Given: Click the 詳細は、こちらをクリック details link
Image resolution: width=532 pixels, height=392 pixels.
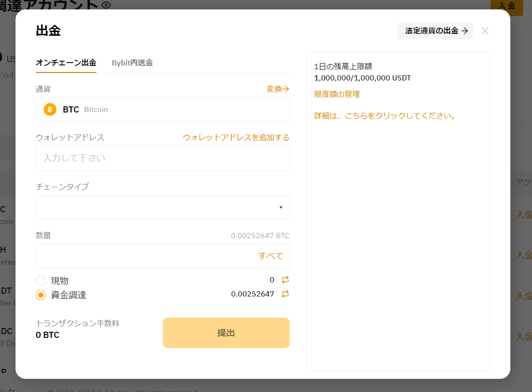Looking at the screenshot, I should [386, 116].
